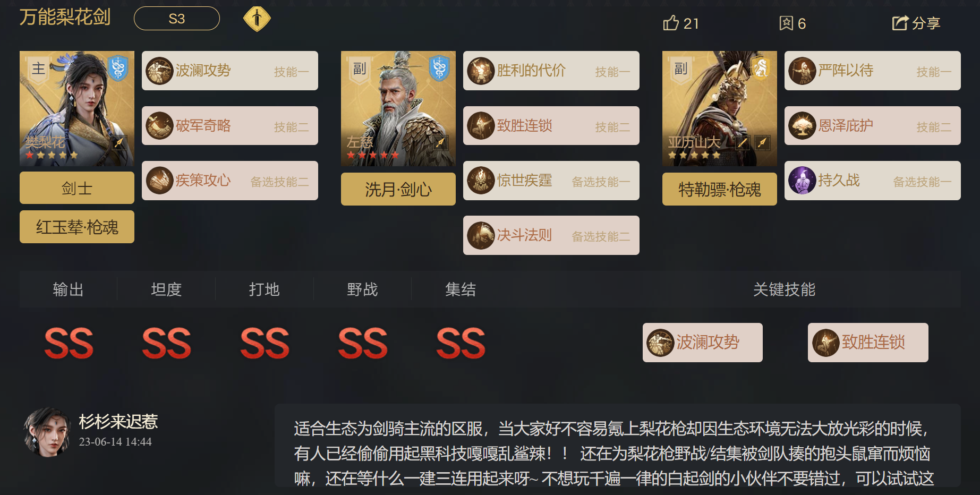Click the 恩泽庇护 tree skill icon
The height and width of the screenshot is (495, 980).
802,125
